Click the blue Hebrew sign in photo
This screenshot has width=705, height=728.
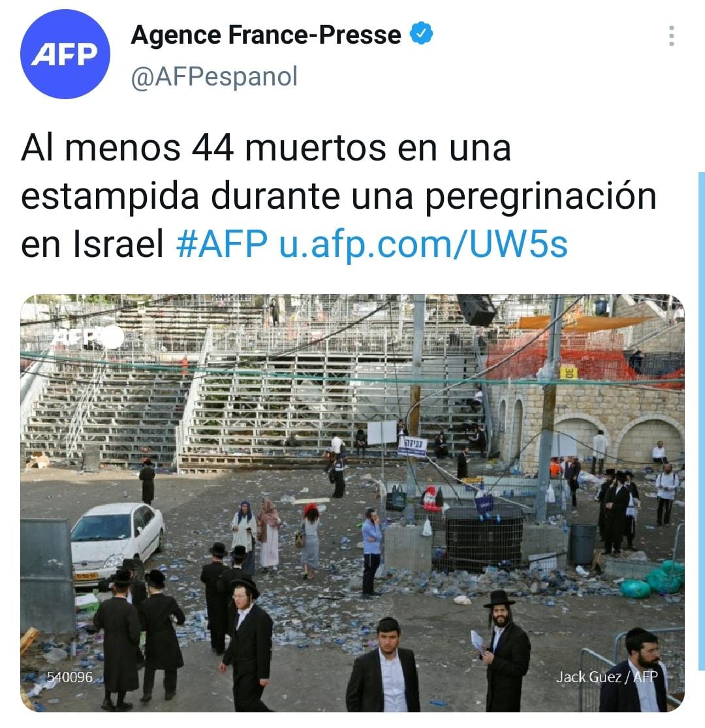(x=412, y=446)
